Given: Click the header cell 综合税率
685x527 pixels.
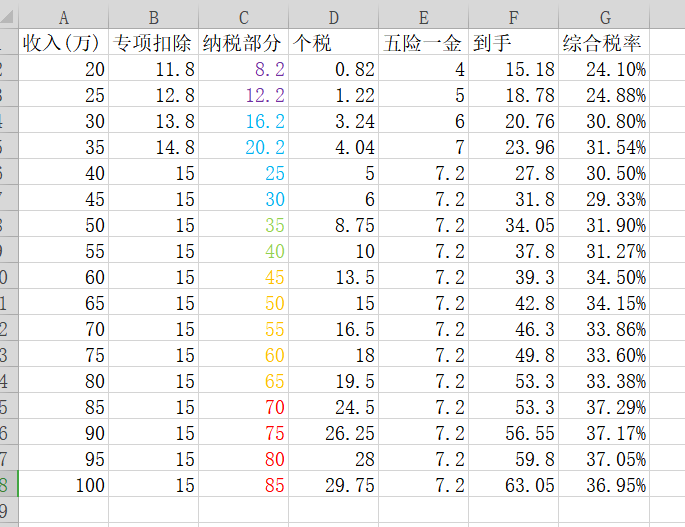Looking at the screenshot, I should coord(604,42).
